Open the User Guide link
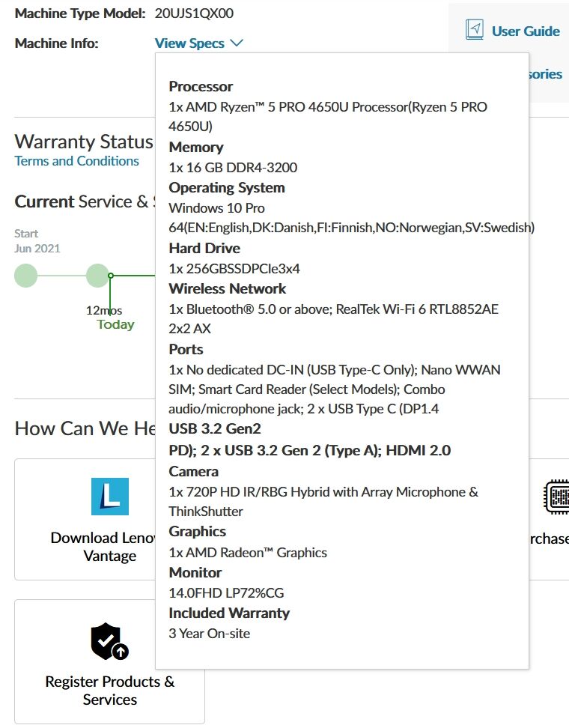Viewport: 569px width, 728px height. [x=526, y=31]
